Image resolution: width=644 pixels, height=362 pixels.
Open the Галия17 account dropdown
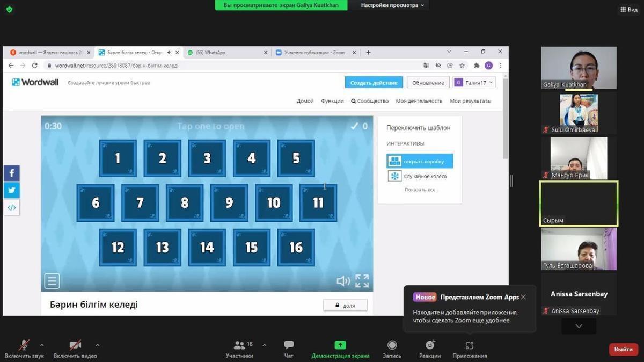(474, 83)
